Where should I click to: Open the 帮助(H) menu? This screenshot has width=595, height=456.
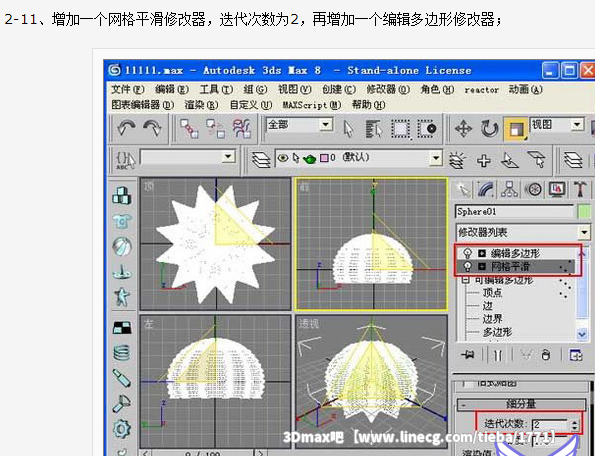pos(368,105)
